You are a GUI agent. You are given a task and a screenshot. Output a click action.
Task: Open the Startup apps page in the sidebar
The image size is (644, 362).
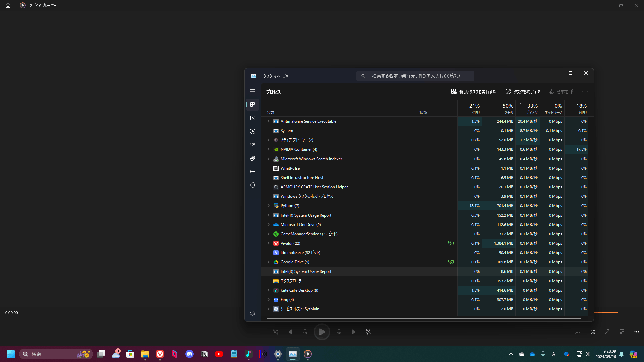[x=253, y=145]
